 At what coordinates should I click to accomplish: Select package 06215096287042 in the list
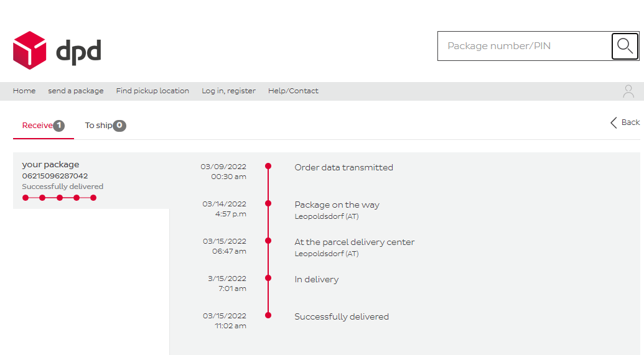coord(55,176)
